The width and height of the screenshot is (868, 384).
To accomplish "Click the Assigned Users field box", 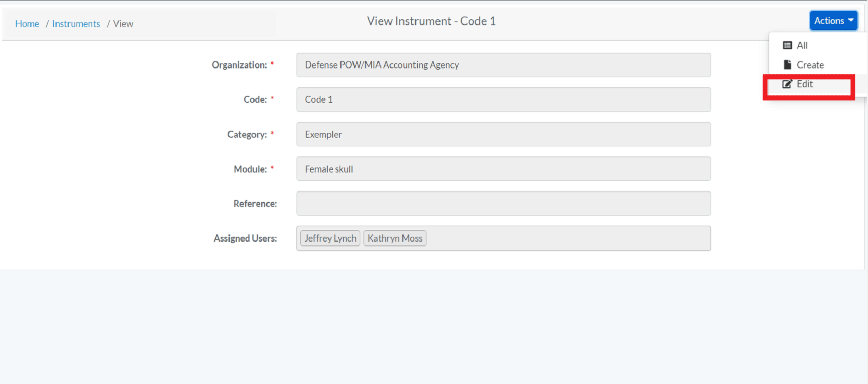I will [x=504, y=238].
